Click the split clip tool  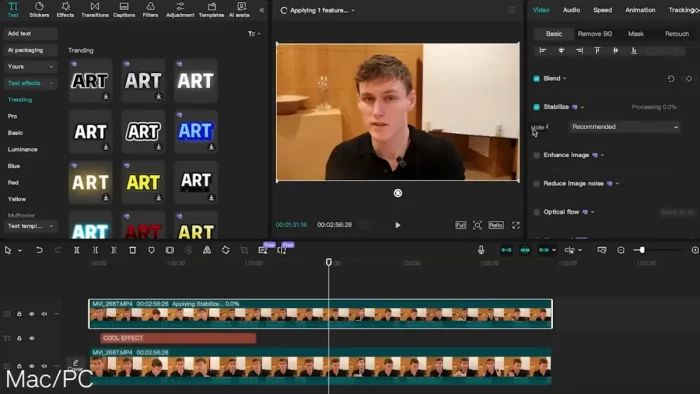(77, 250)
